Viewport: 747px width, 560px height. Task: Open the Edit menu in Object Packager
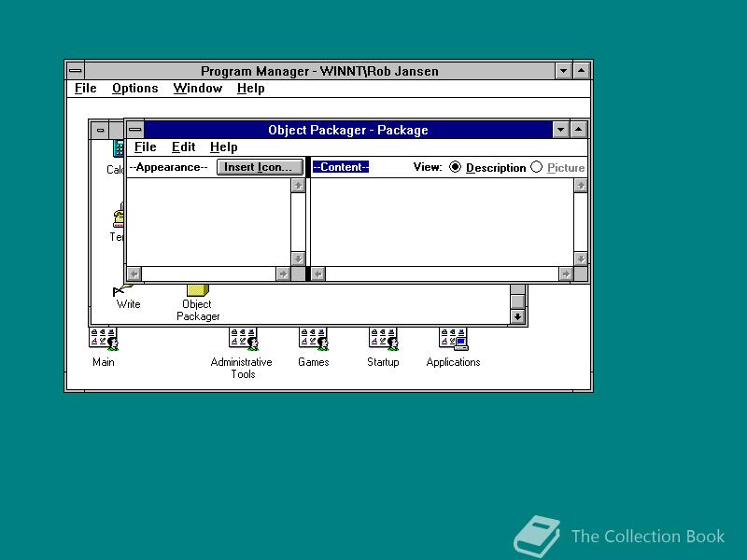point(183,147)
